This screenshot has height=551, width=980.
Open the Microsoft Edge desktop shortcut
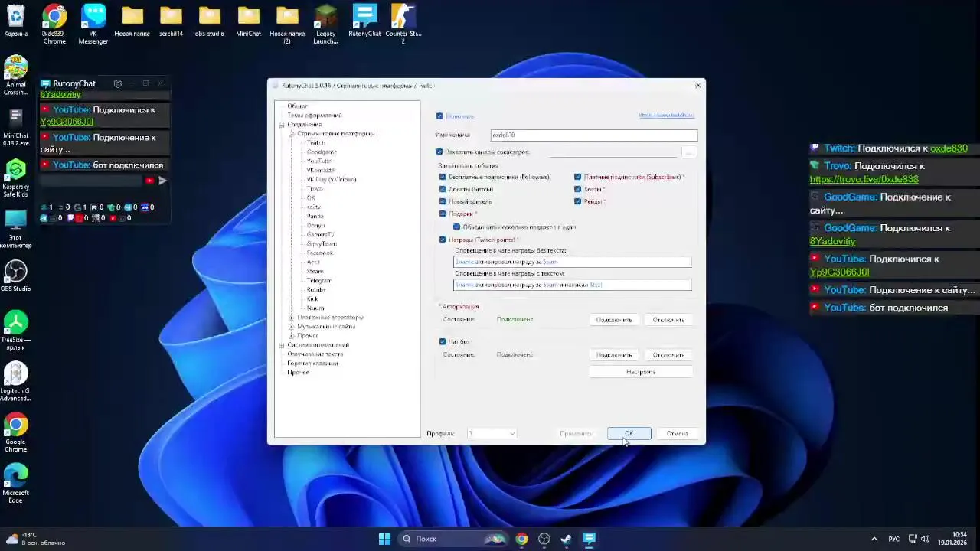tap(15, 484)
